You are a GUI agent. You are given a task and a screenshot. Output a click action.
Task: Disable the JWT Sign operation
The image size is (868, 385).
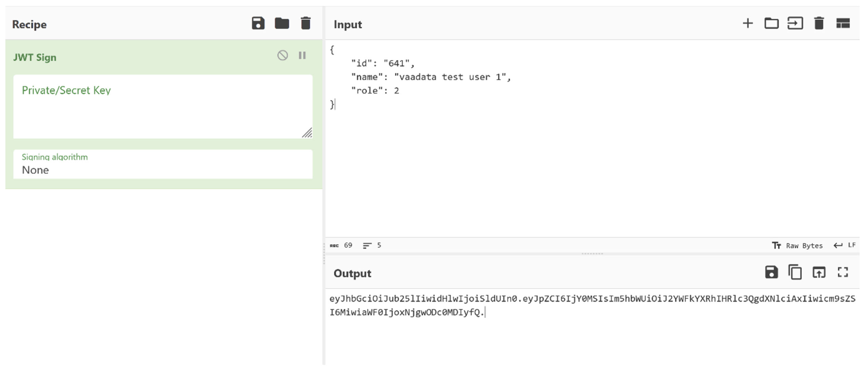282,55
